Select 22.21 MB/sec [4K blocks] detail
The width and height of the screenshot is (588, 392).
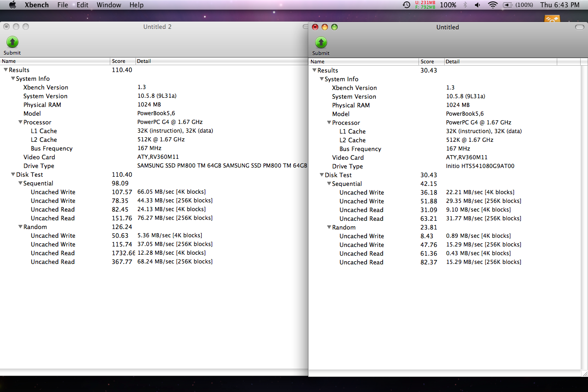[x=480, y=192]
